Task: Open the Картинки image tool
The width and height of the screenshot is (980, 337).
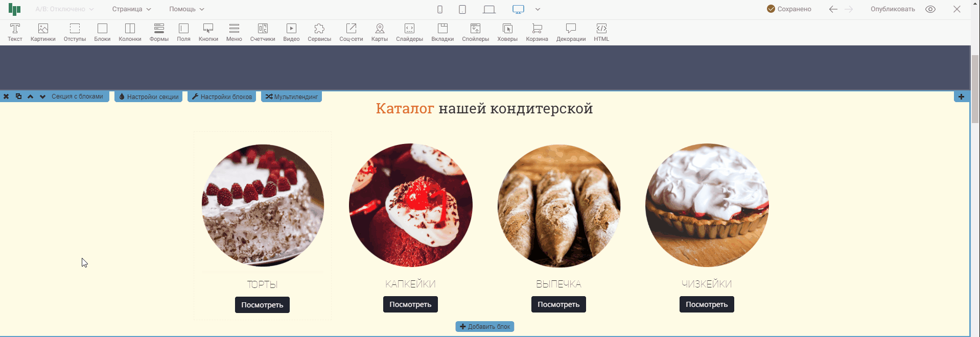Action: (43, 32)
